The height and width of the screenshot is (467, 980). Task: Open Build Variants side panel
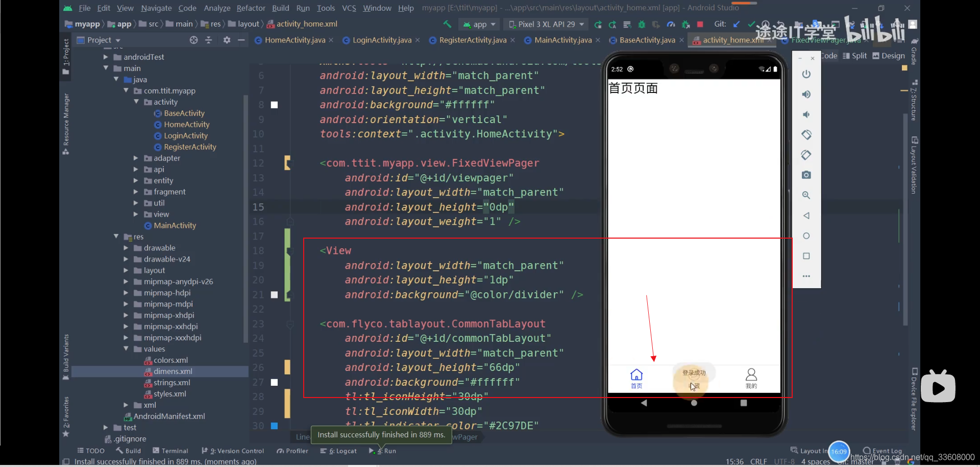66,357
